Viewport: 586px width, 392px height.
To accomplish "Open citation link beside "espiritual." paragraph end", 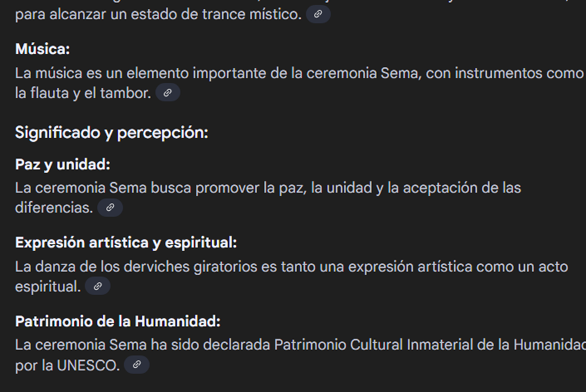I will (x=97, y=287).
